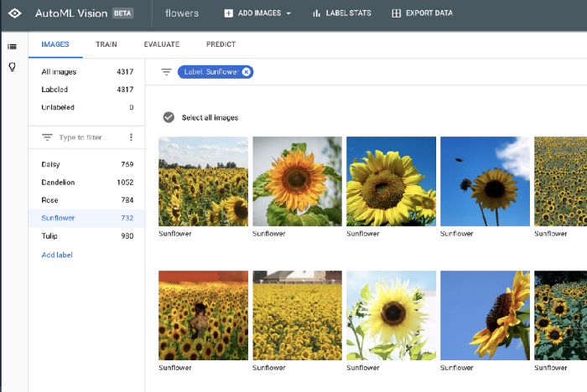Toggle Select all images checkbox
The image size is (587, 392).
coord(169,117)
